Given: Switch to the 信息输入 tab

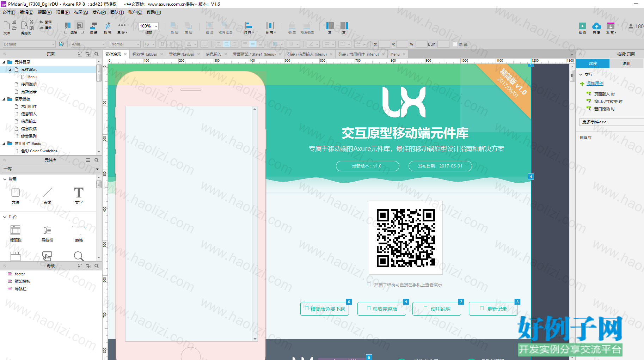Looking at the screenshot, I should pyautogui.click(x=214, y=54).
